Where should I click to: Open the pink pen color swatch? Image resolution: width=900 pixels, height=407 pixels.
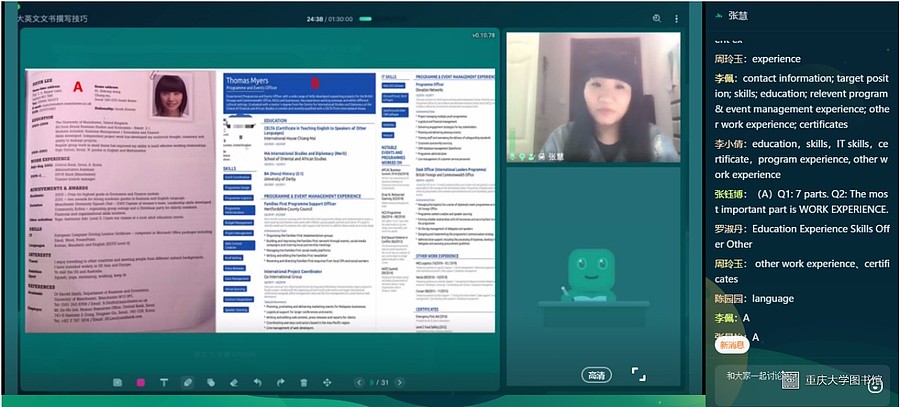(141, 382)
